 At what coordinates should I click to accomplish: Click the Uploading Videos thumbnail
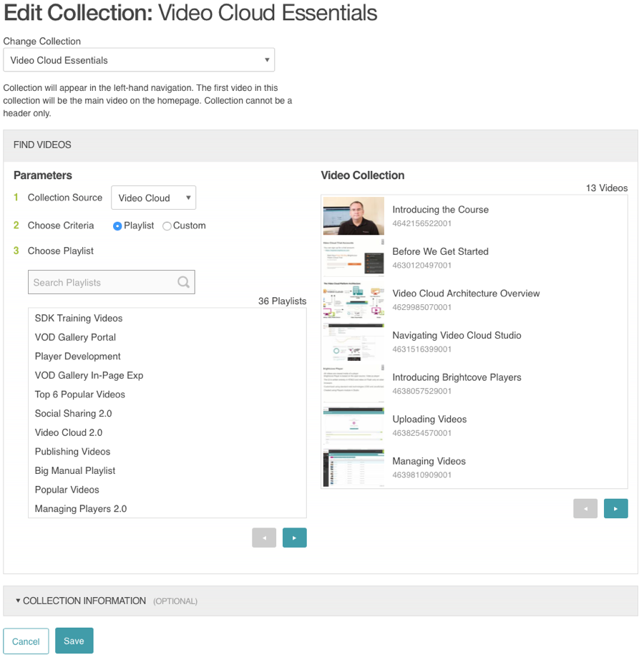click(353, 425)
